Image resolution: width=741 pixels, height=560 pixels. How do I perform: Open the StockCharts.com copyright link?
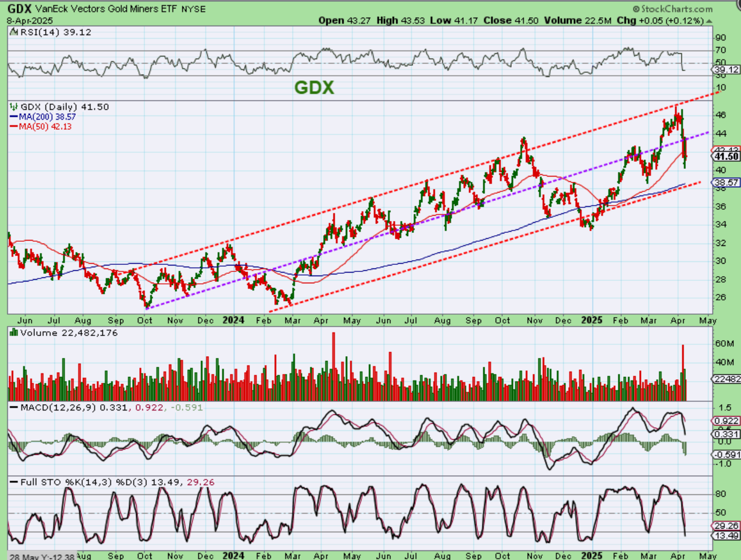(x=672, y=9)
